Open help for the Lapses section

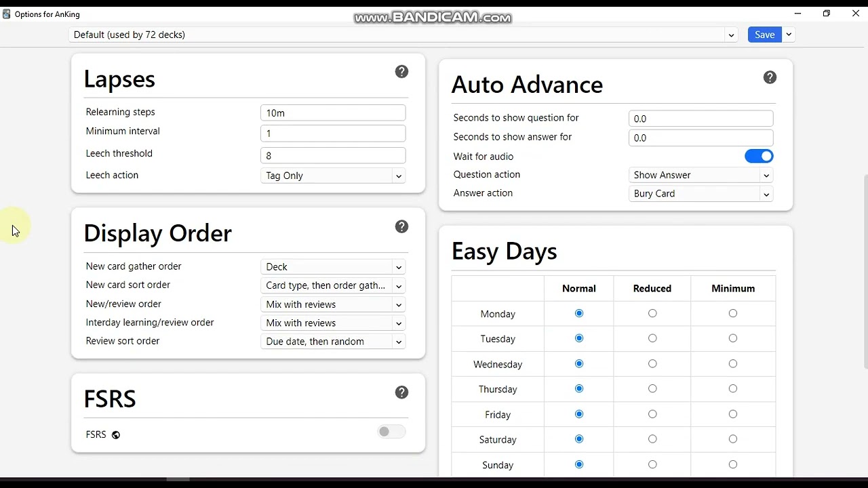coord(401,72)
